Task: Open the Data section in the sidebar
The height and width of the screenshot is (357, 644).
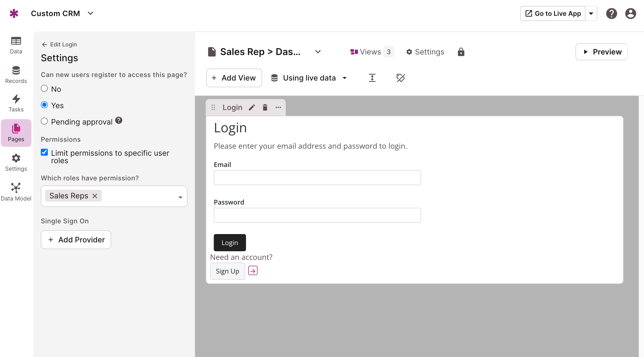Action: pyautogui.click(x=16, y=45)
